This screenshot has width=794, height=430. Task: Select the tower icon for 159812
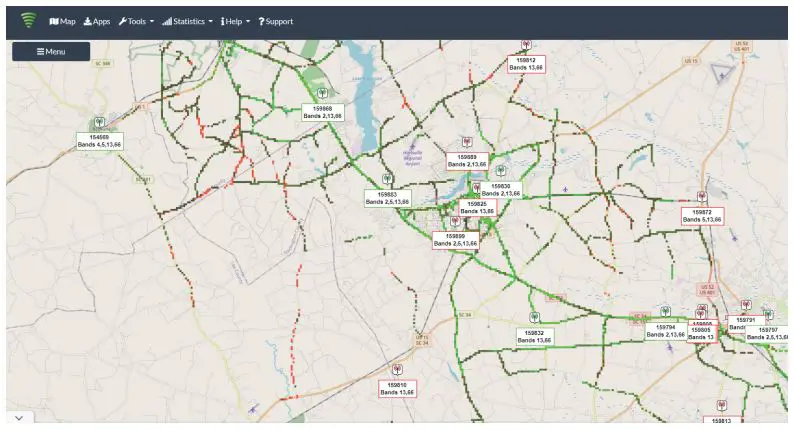[x=527, y=46]
